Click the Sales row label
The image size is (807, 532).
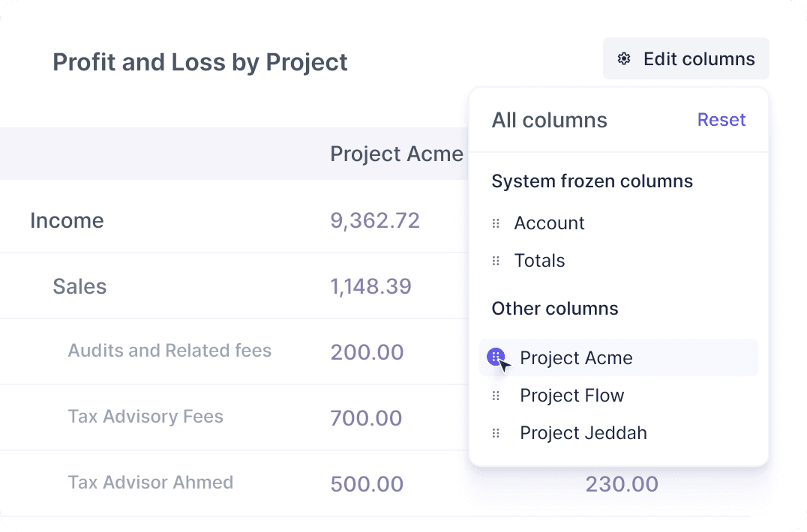(79, 286)
